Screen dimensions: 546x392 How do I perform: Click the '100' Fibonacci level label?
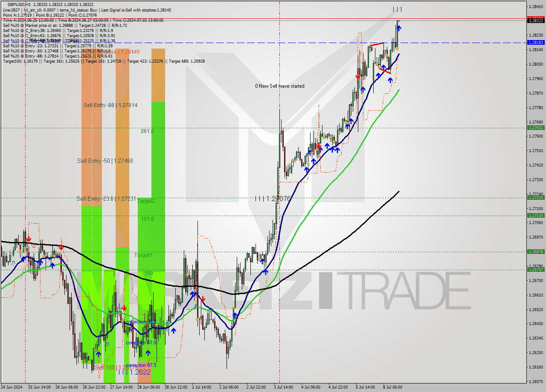(148, 273)
